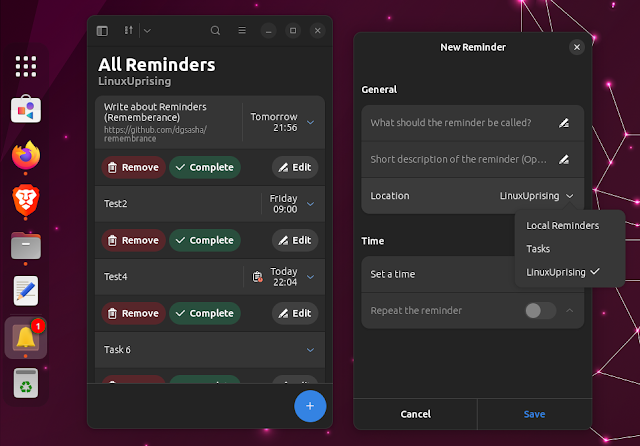Collapse the Repeat the reminder chevron
The height and width of the screenshot is (446, 640).
570,311
